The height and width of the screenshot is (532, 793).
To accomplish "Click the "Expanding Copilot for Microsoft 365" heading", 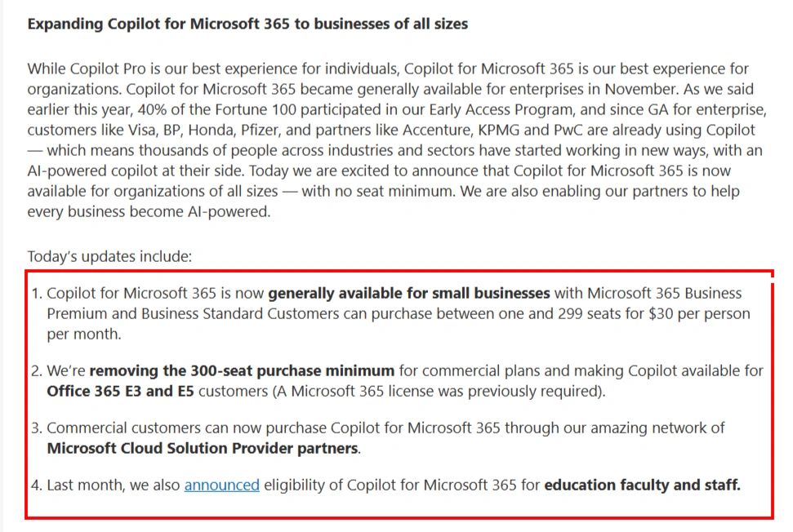I will (247, 24).
